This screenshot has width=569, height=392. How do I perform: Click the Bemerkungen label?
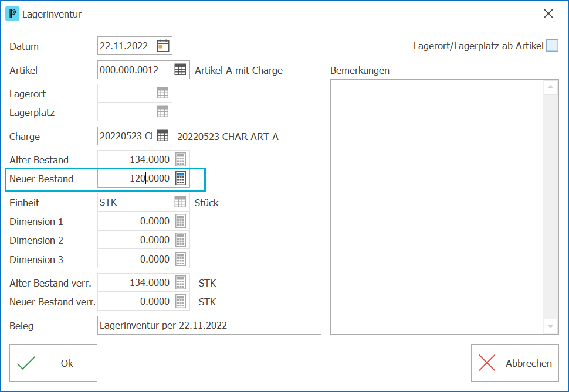pos(360,70)
